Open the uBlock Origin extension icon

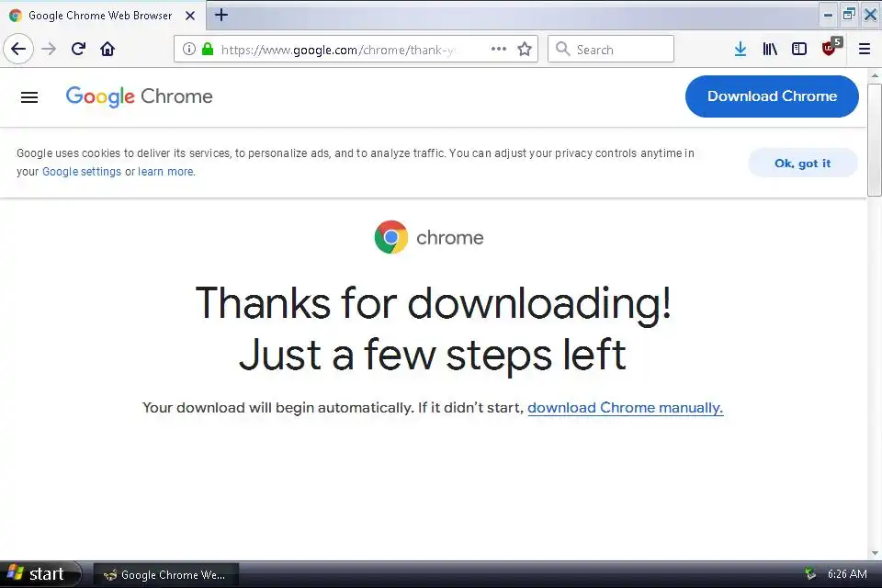click(831, 47)
